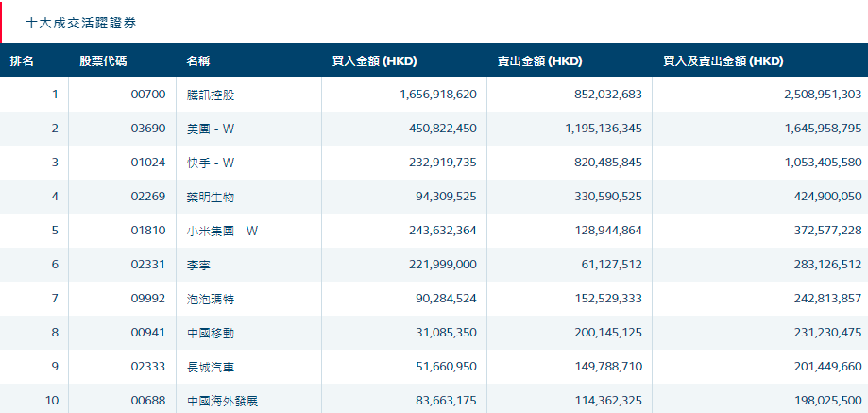868x413 pixels.
Task: Select the name 中國海外發展
Action: (x=223, y=401)
